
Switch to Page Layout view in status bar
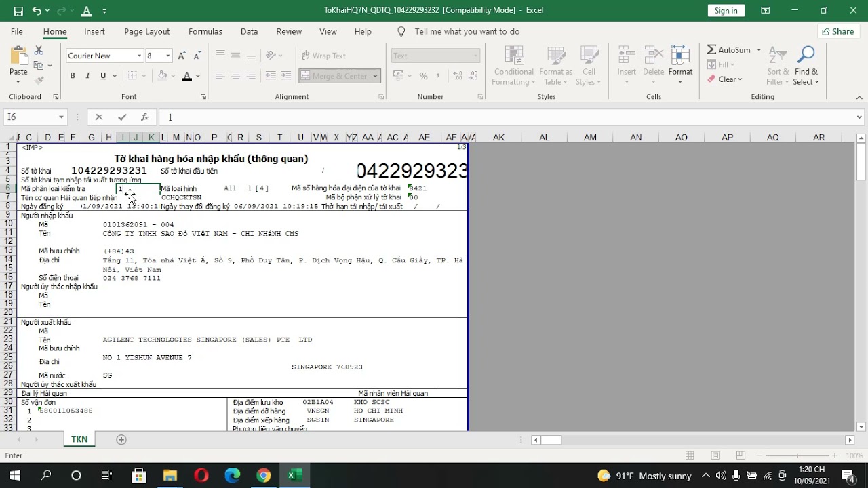(x=715, y=455)
